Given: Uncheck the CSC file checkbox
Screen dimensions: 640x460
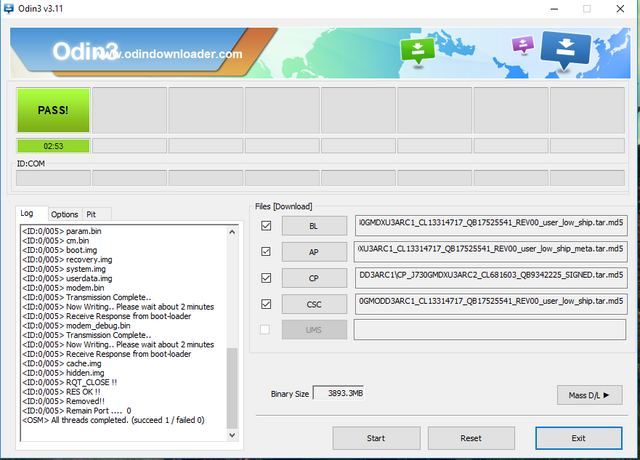Looking at the screenshot, I should point(266,304).
